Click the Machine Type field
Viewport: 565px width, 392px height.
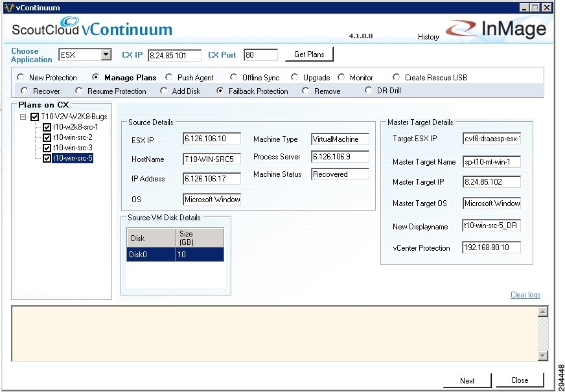click(x=340, y=139)
